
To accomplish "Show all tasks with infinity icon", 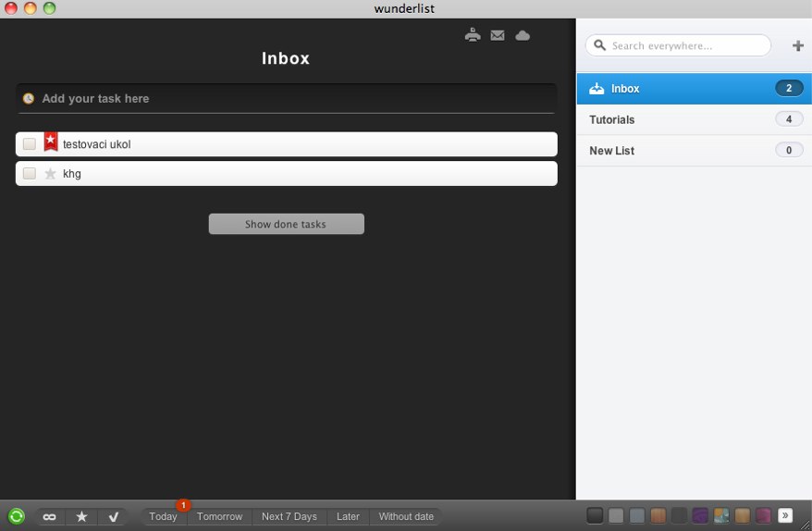I will [x=49, y=516].
